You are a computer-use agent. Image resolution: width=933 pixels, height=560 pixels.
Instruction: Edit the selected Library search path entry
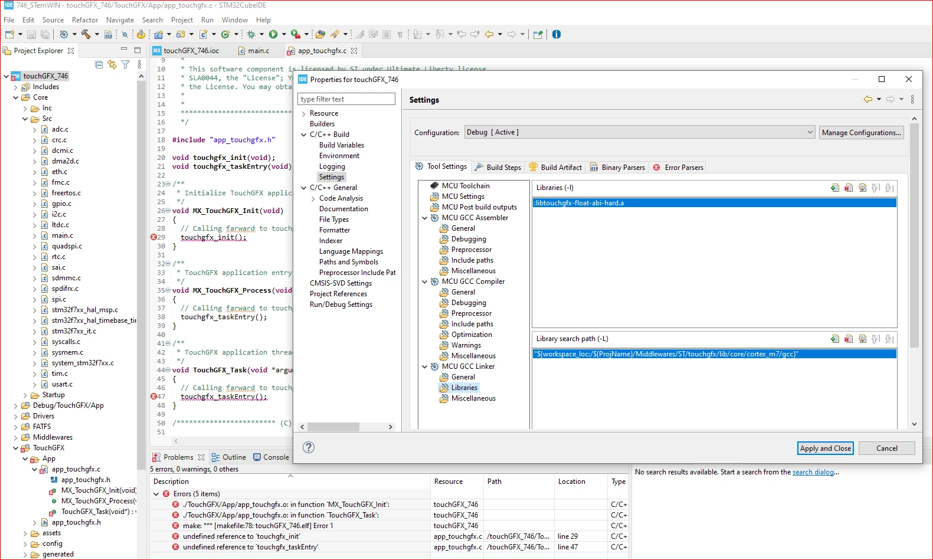pos(862,339)
